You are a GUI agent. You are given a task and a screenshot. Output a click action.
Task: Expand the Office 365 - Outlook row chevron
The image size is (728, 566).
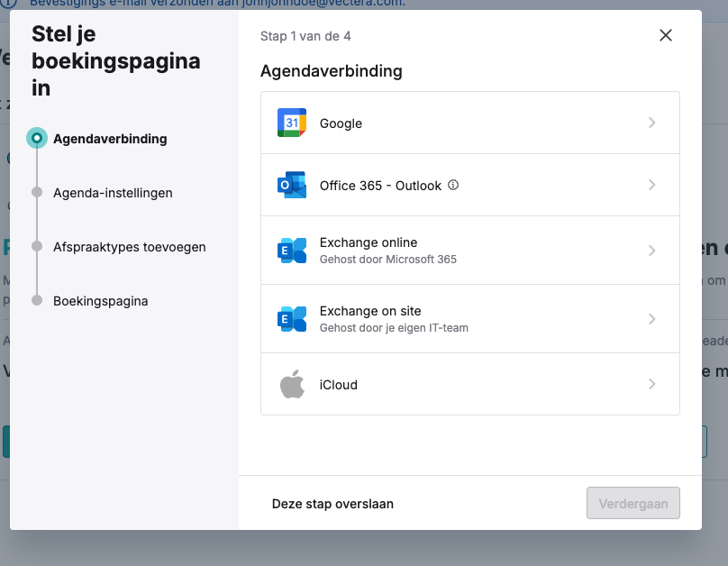[x=651, y=185]
